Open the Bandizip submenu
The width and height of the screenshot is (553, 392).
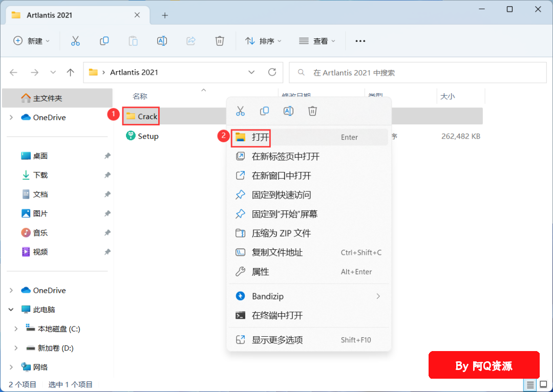click(309, 296)
